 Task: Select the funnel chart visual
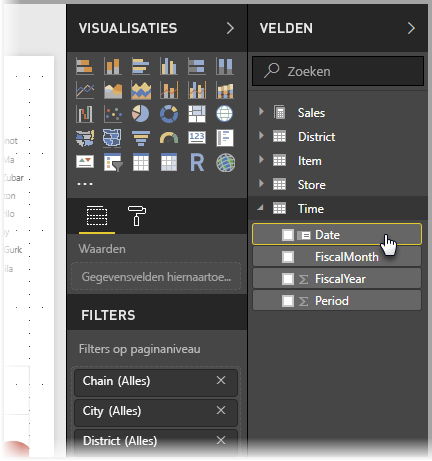(141, 138)
